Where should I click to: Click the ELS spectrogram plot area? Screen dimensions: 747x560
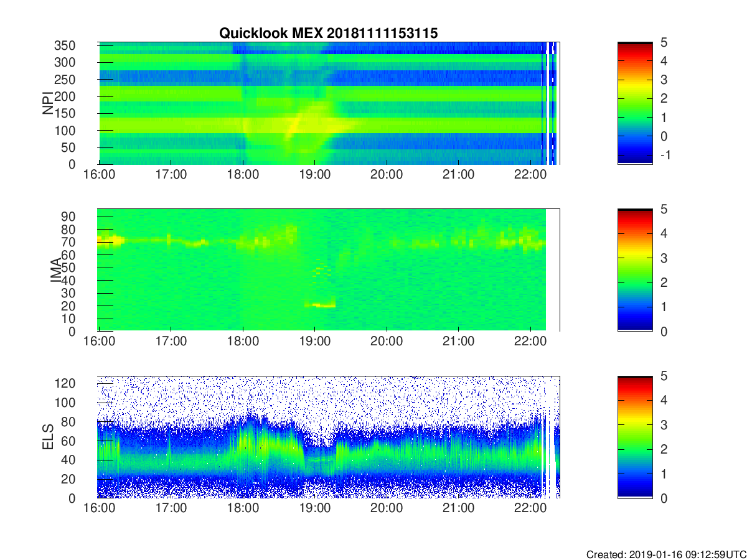328,437
